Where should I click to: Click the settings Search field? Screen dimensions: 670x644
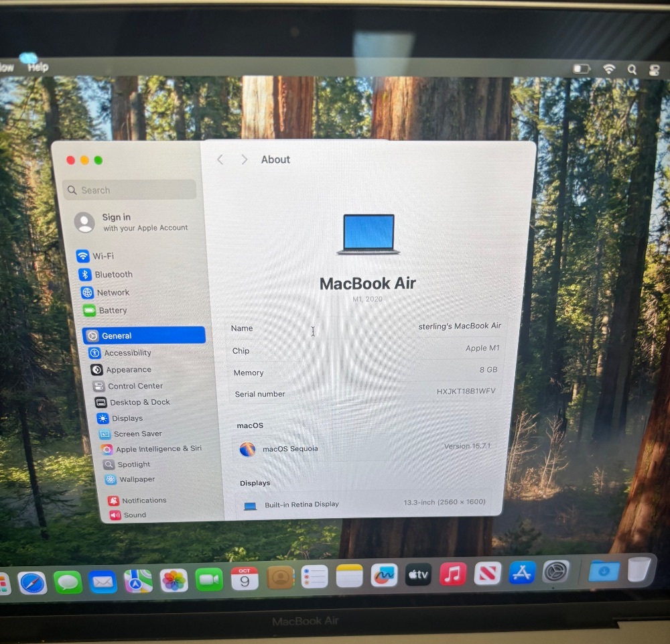point(131,190)
